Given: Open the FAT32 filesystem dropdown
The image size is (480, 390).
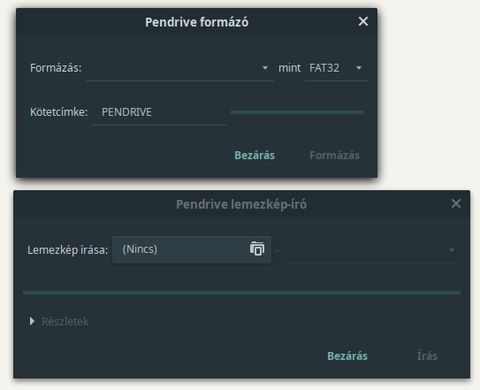Looking at the screenshot, I should coord(336,68).
